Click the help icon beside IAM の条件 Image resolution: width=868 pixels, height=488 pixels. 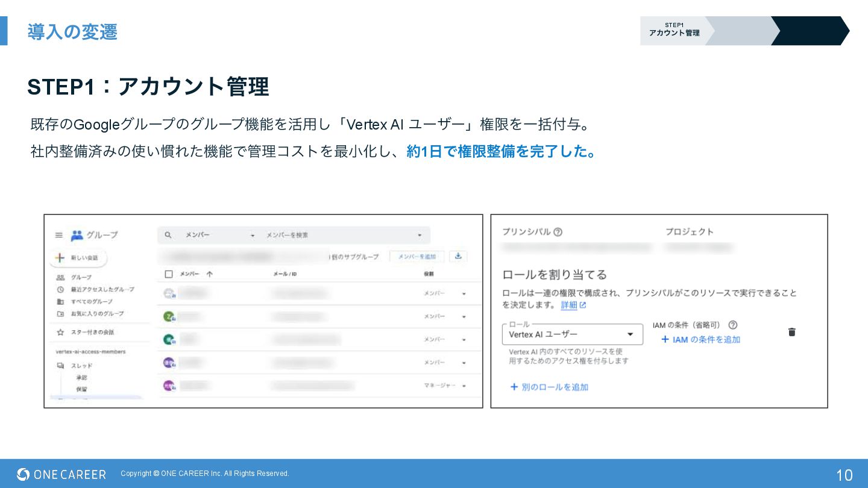(x=733, y=325)
